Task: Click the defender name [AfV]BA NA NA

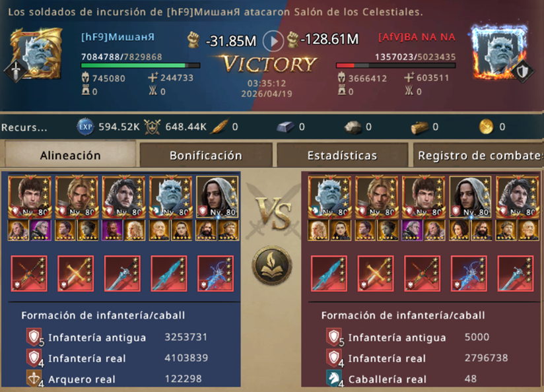Action: click(417, 37)
